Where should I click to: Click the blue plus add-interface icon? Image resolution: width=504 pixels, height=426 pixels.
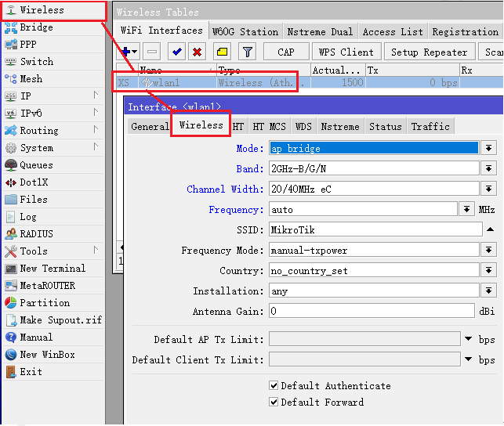tap(125, 52)
